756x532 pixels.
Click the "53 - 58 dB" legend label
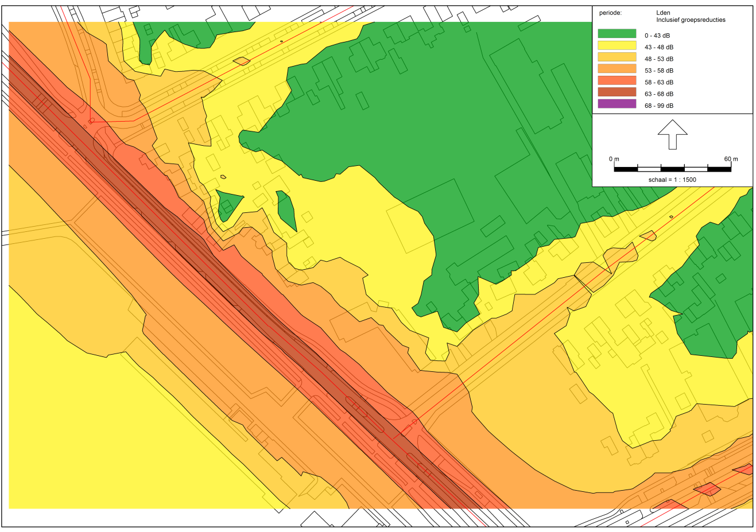[x=659, y=71]
